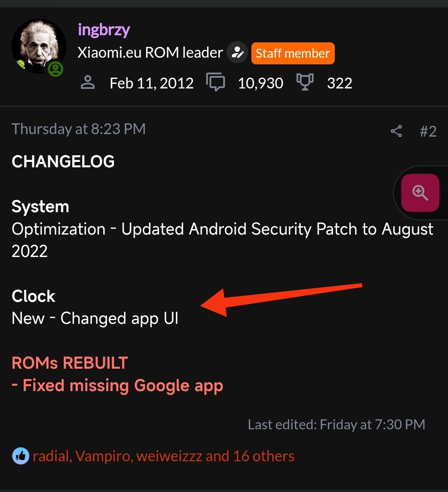Click the online status badge on avatar
This screenshot has height=492, width=448.
click(56, 69)
